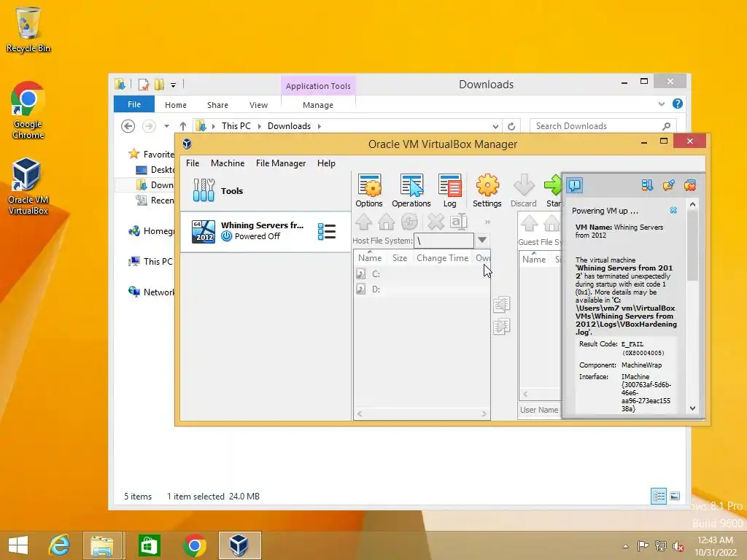The height and width of the screenshot is (560, 747).
Task: Open Explorer help question icon
Action: [678, 104]
